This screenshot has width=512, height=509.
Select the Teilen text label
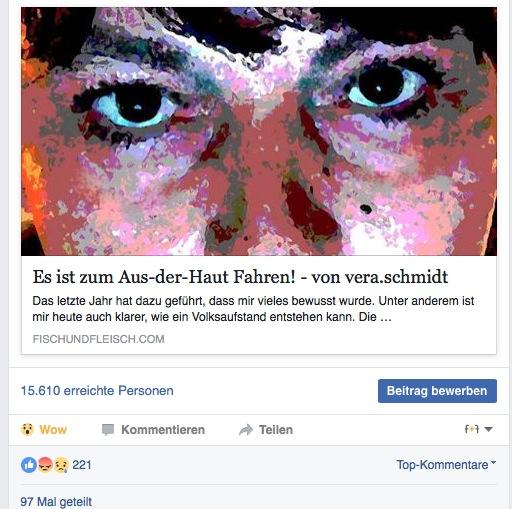pos(276,430)
